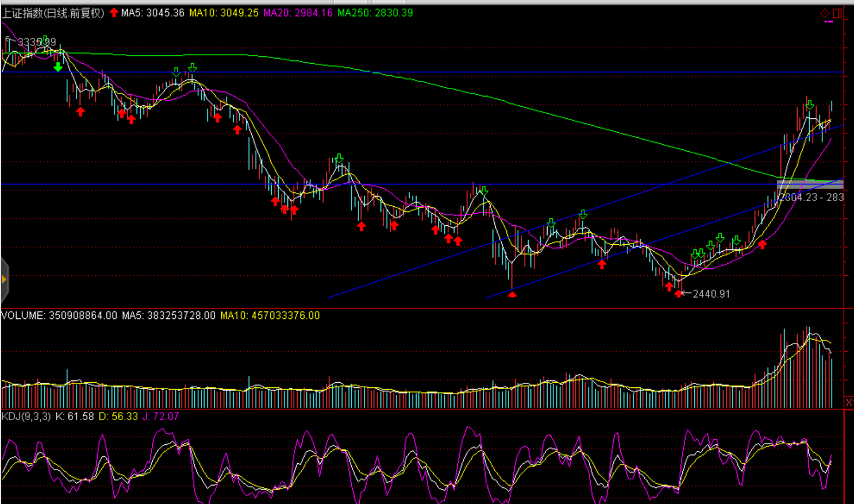The image size is (854, 504).
Task: Click the side panel handle on left edge
Action: click(4, 280)
